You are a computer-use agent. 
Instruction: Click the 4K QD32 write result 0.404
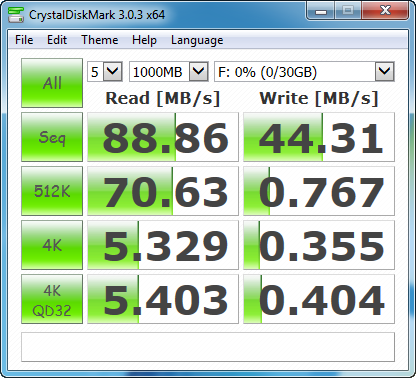click(x=319, y=299)
